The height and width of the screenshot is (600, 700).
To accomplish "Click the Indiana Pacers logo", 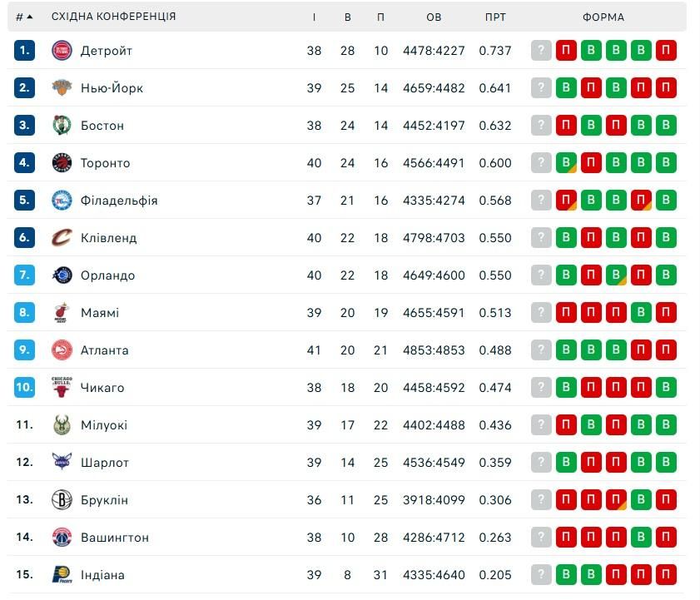I will (62, 575).
